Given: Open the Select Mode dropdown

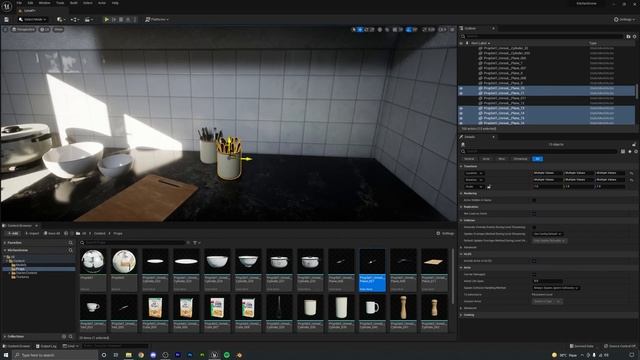Looking at the screenshot, I should pos(33,20).
